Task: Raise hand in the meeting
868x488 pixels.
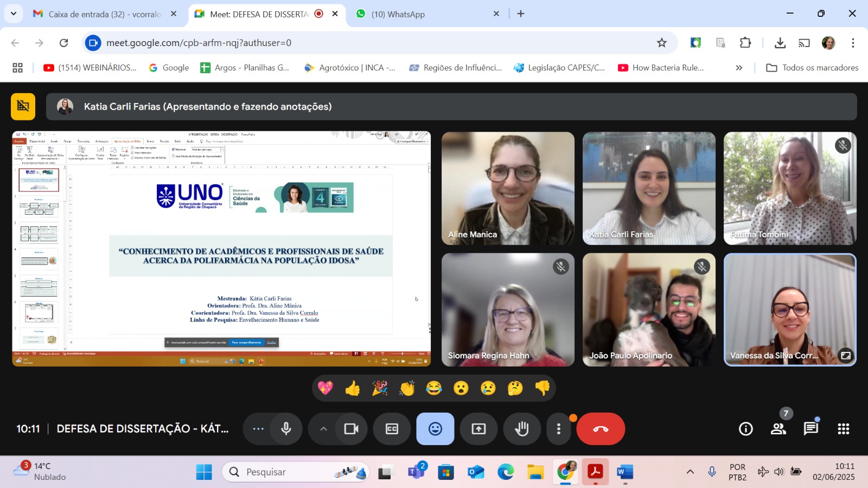Action: click(x=522, y=429)
